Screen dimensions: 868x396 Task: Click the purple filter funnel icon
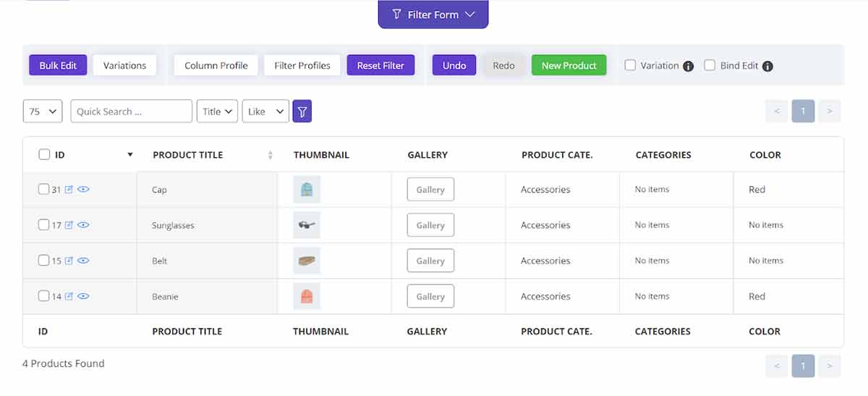point(302,111)
